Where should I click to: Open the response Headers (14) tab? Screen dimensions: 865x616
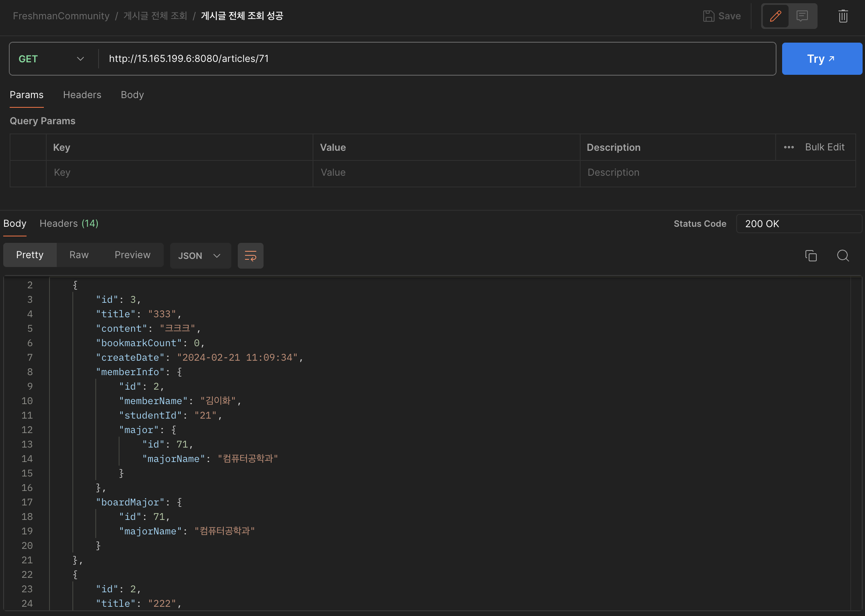tap(69, 224)
